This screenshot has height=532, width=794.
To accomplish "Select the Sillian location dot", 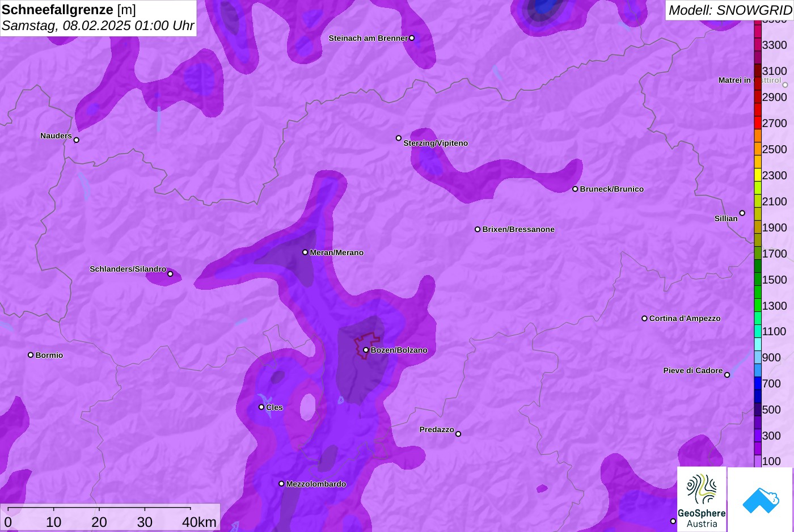I will (x=742, y=213).
